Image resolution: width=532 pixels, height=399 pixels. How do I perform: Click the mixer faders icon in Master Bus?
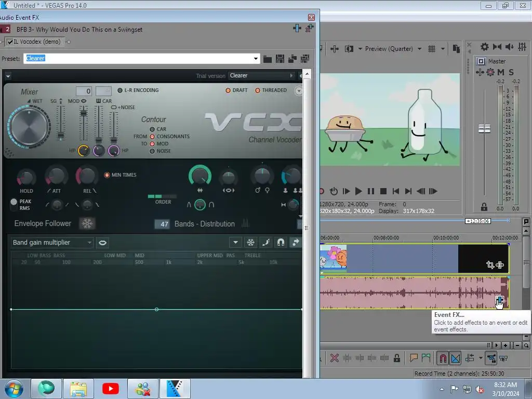tap(522, 46)
